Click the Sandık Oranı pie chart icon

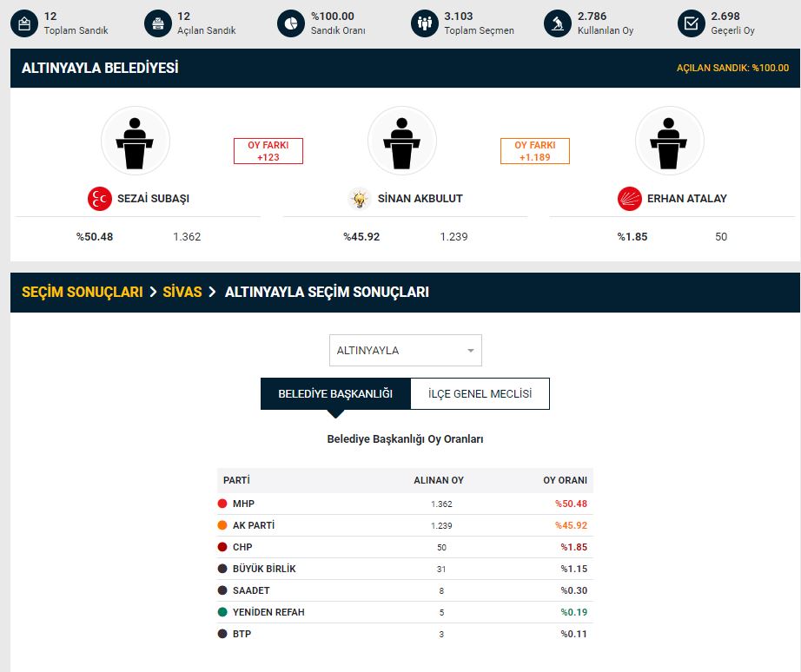click(291, 23)
